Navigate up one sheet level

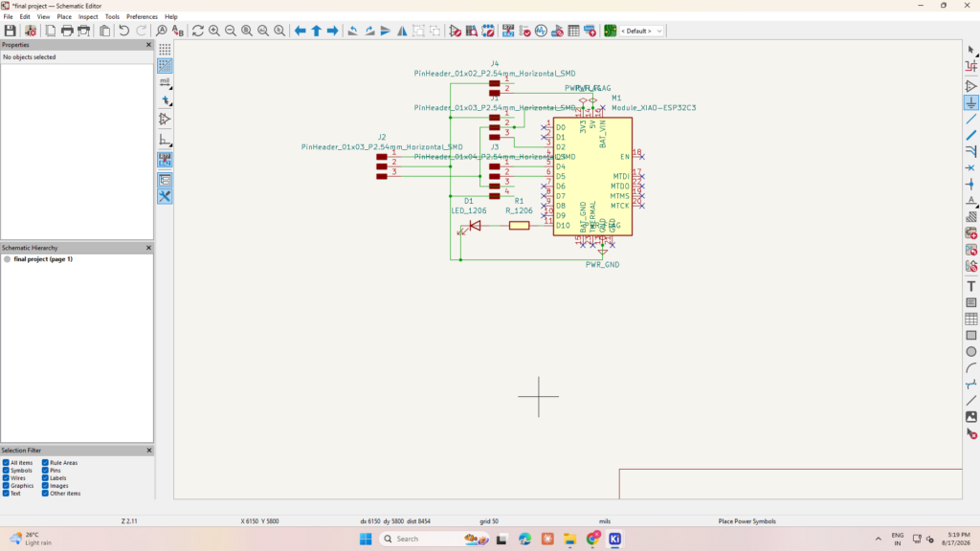[316, 31]
